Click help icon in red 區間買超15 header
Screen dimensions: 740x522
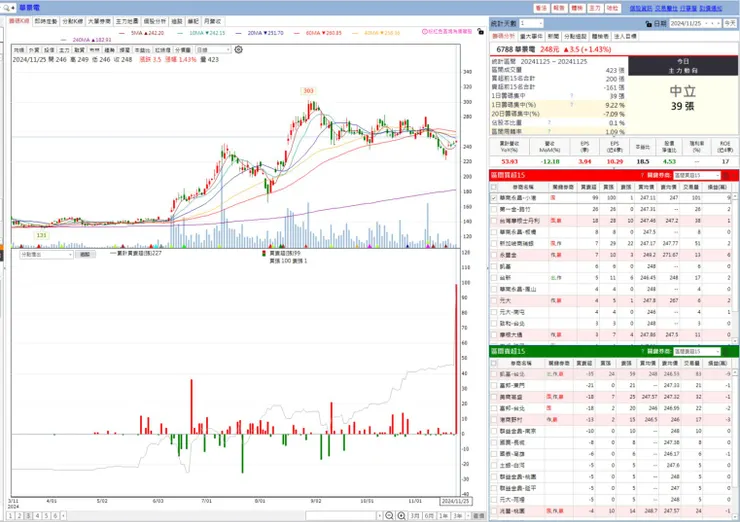642,176
